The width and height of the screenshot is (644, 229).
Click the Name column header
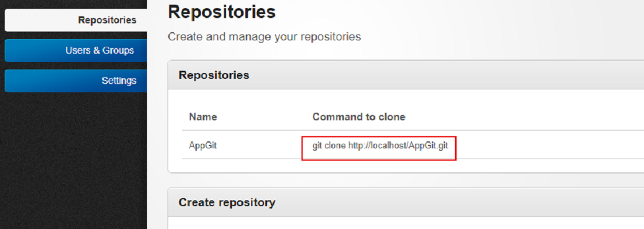click(203, 117)
